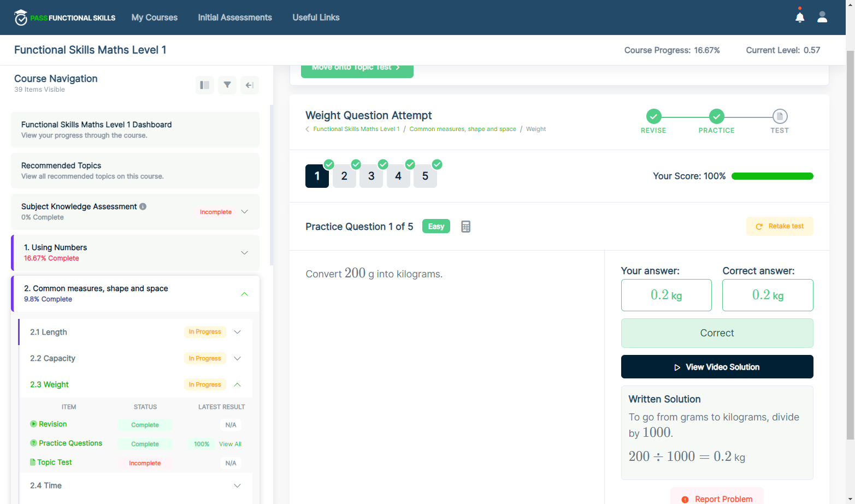Viewport: 855px width, 504px height.
Task: Click the green Correct result banner
Action: coord(717,333)
